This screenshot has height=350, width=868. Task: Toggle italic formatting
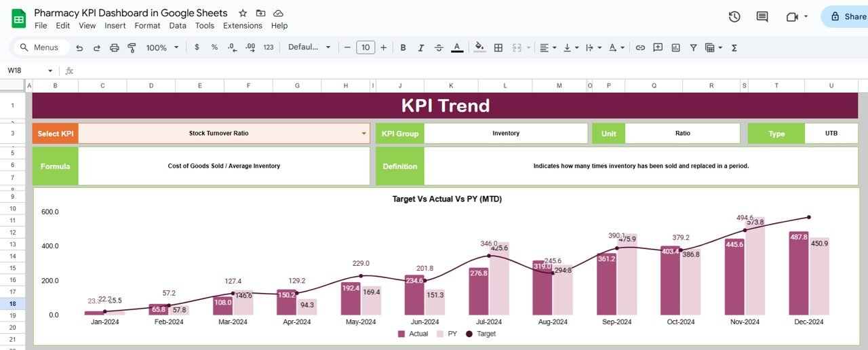pos(420,47)
